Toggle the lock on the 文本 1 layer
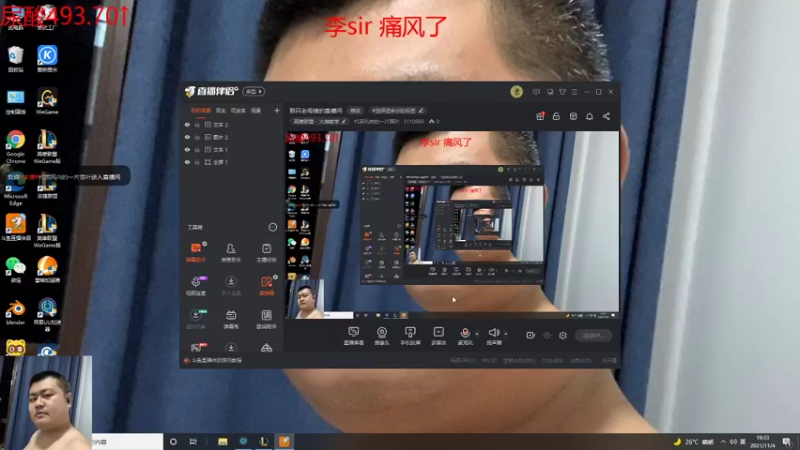Screen dimensions: 800x450 click(197, 149)
